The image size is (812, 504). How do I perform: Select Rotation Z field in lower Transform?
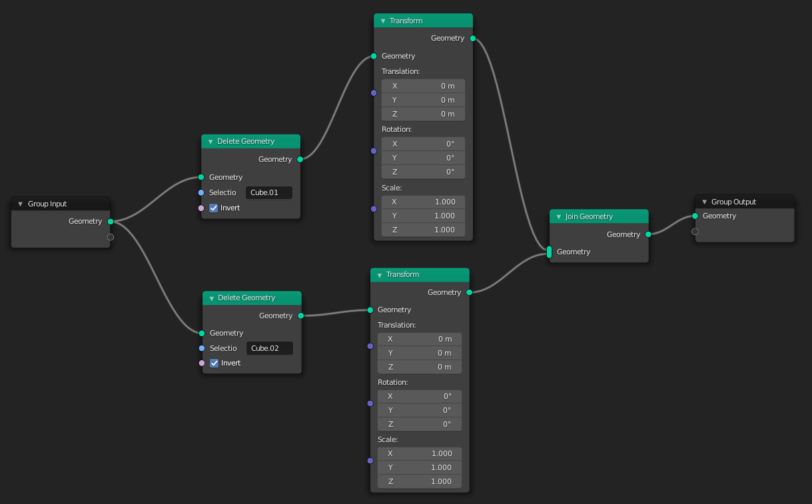(x=420, y=424)
